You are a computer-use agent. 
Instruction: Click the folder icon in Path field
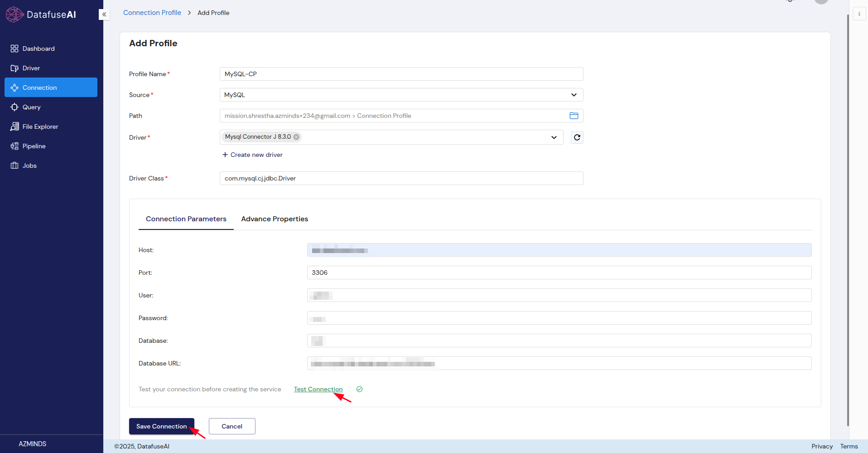[x=574, y=116]
